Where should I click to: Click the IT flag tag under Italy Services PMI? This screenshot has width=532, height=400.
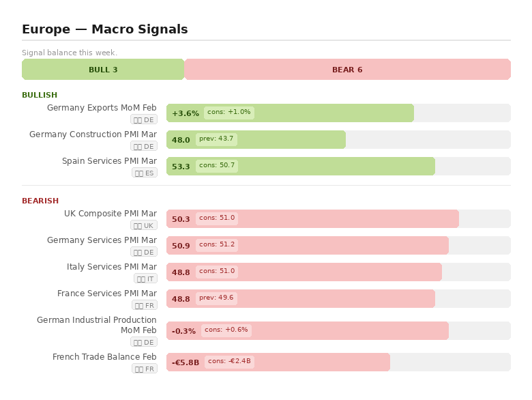pyautogui.click(x=145, y=278)
